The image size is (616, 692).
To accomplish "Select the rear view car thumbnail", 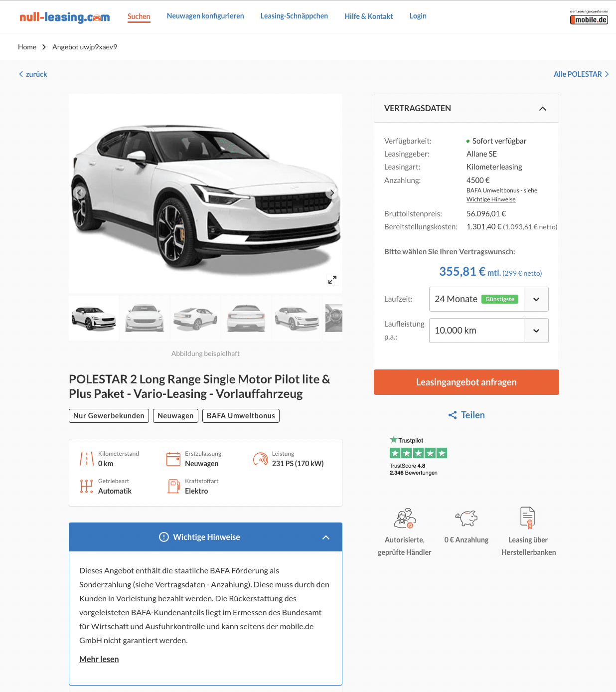I will [246, 318].
